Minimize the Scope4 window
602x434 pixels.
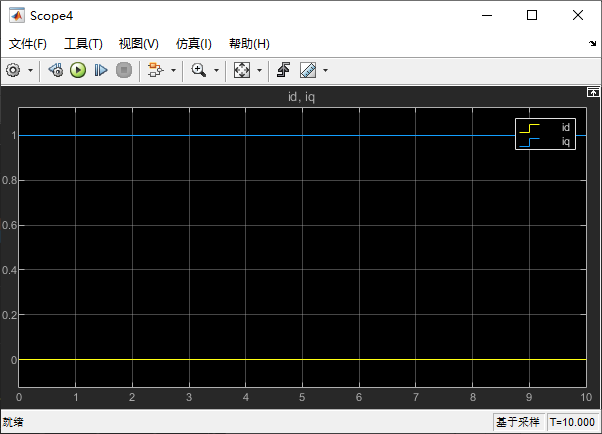click(487, 15)
